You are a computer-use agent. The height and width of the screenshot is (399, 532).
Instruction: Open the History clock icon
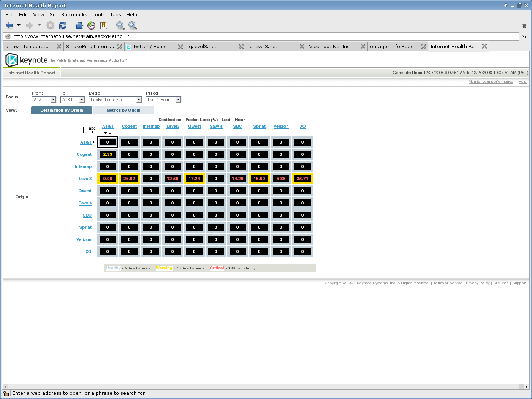point(91,25)
